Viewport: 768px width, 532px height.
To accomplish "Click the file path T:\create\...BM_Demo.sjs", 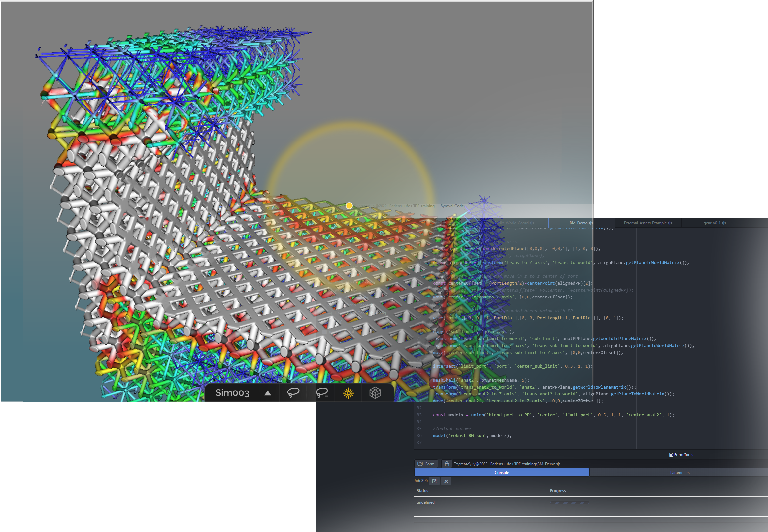I will click(507, 464).
